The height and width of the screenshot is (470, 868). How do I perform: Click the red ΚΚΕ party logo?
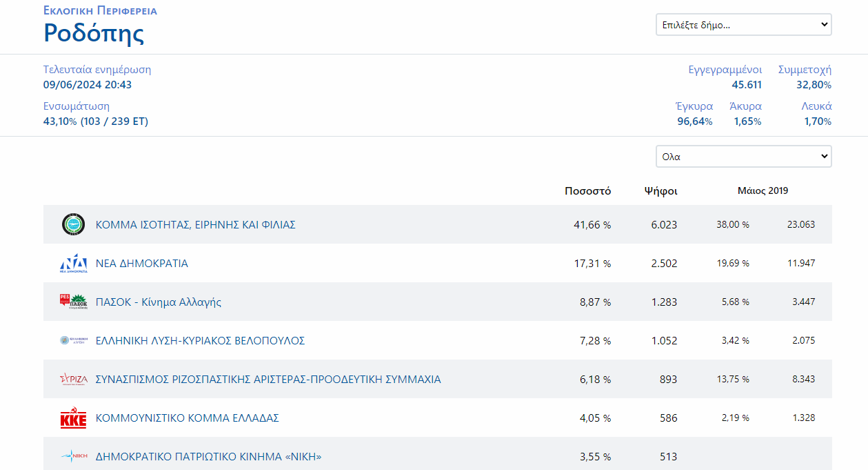pyautogui.click(x=73, y=418)
